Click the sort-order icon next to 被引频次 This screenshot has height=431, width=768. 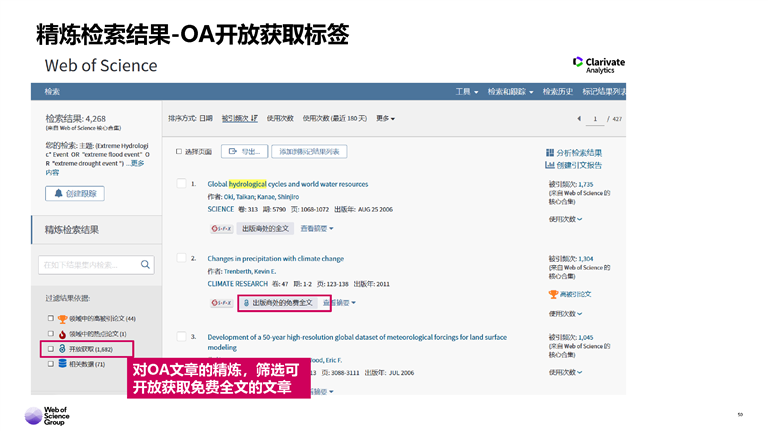pyautogui.click(x=254, y=119)
